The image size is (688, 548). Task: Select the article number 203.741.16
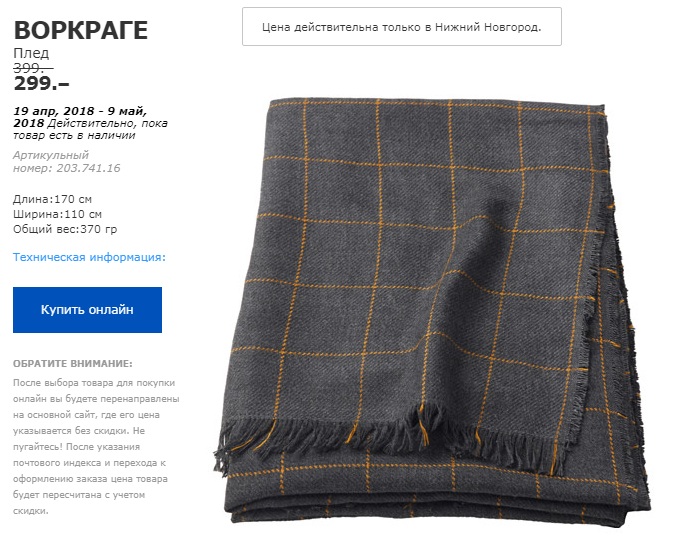(x=88, y=168)
